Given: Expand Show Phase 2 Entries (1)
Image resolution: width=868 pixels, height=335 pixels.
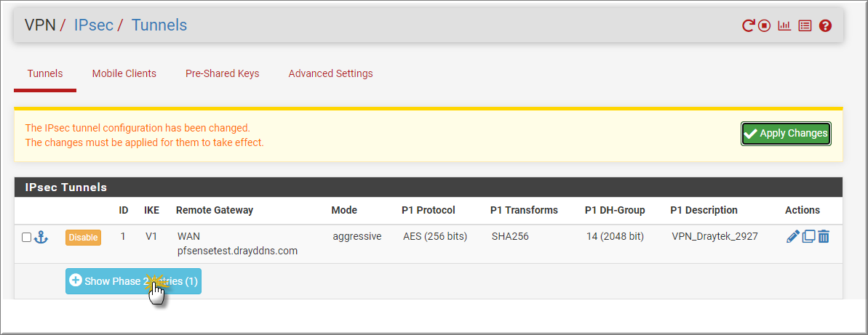Looking at the screenshot, I should (133, 281).
